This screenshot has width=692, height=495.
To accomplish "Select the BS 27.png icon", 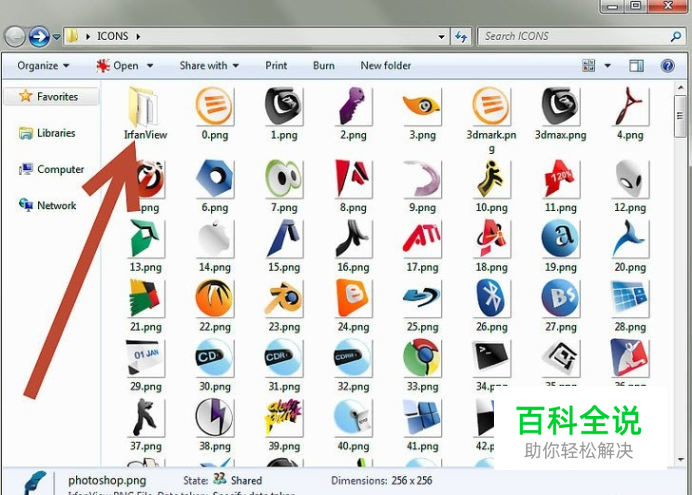I will click(x=560, y=298).
